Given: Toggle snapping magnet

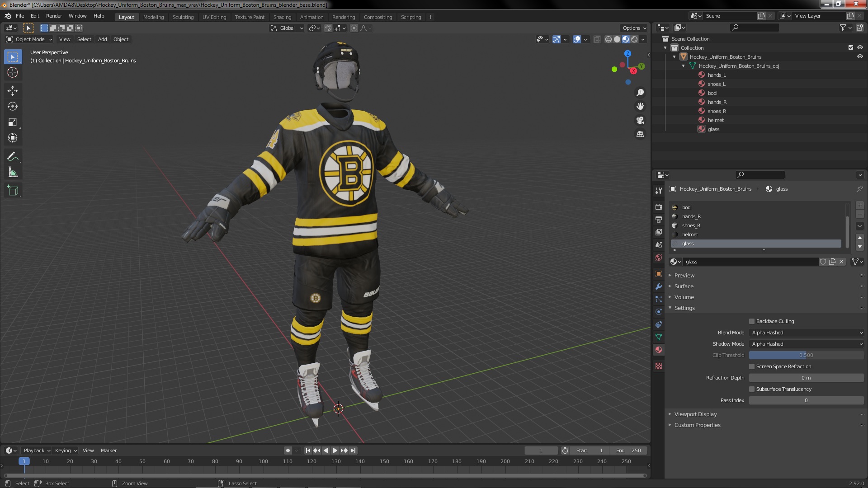Looking at the screenshot, I should [328, 28].
